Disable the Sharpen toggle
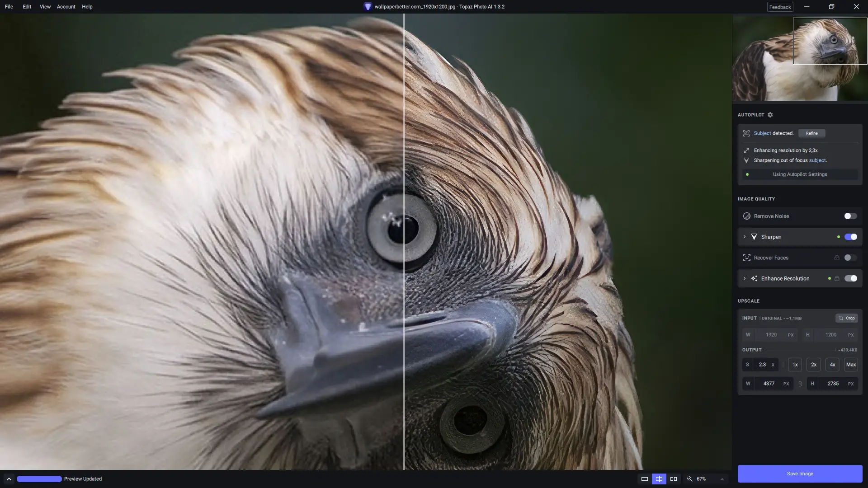868x488 pixels. pos(850,237)
